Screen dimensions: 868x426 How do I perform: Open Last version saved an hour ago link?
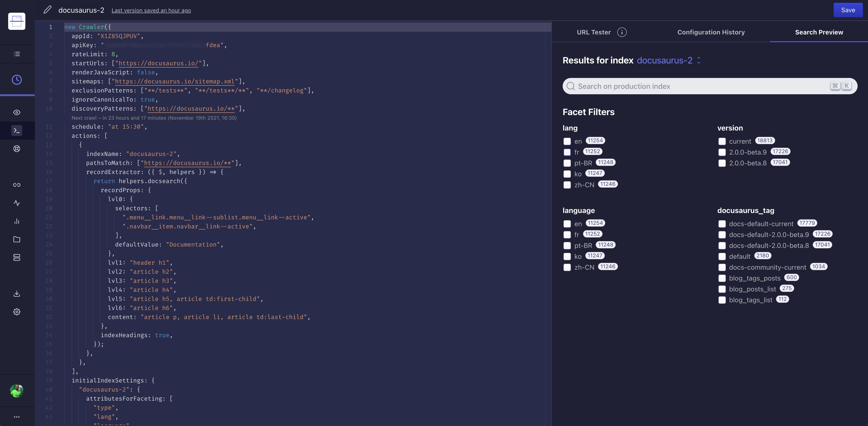click(x=151, y=10)
